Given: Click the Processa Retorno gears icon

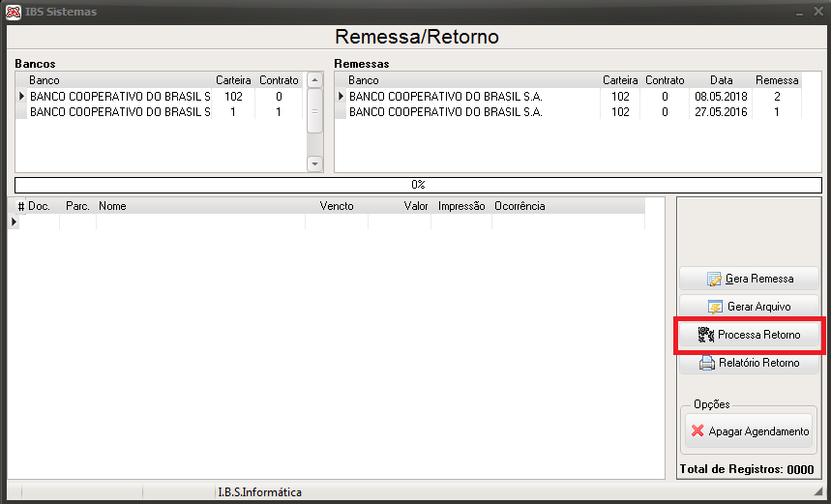Looking at the screenshot, I should click(x=706, y=335).
